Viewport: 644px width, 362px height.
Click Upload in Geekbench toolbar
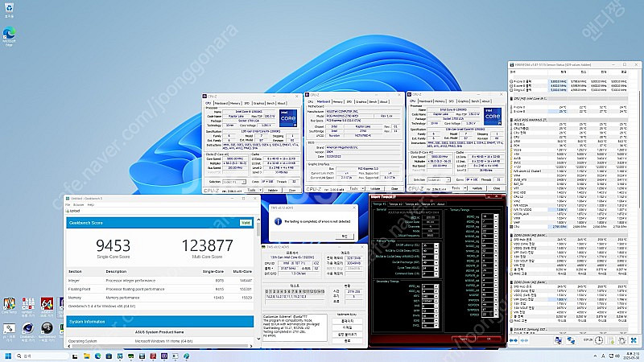point(73,211)
